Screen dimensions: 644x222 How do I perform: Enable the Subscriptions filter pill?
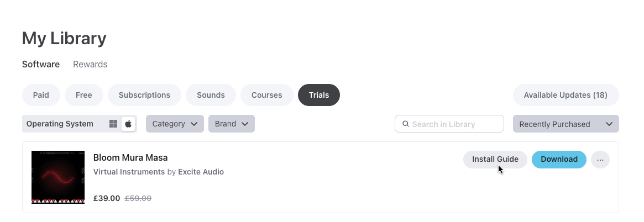pos(144,95)
